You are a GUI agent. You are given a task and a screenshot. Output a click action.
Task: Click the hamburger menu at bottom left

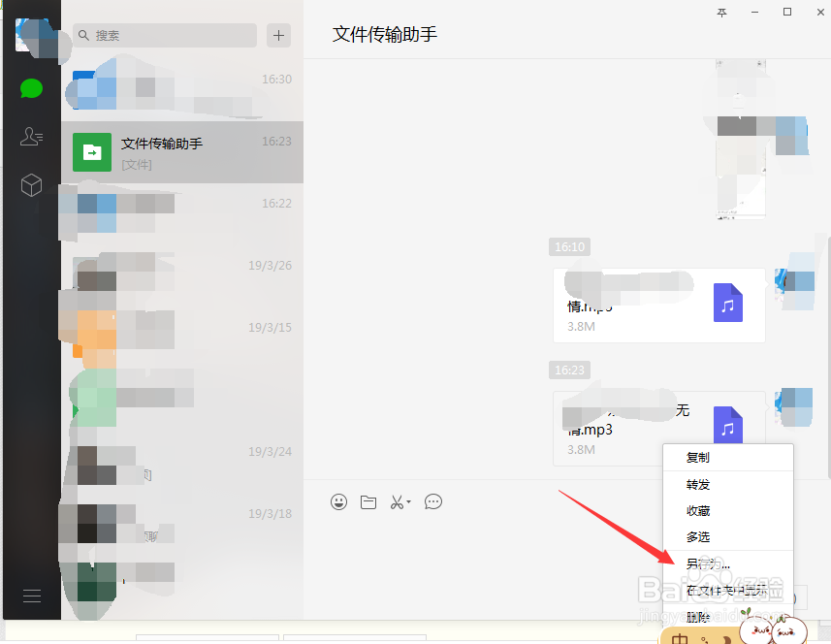pos(30,595)
